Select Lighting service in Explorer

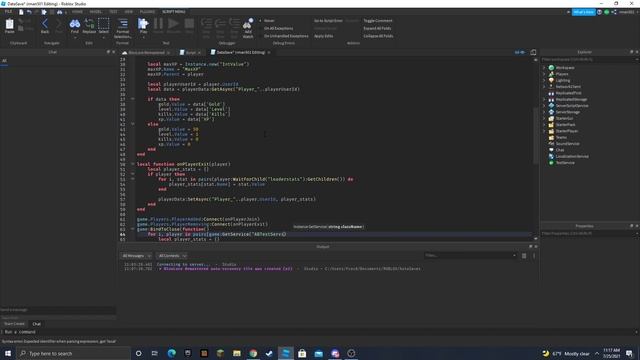tap(563, 80)
